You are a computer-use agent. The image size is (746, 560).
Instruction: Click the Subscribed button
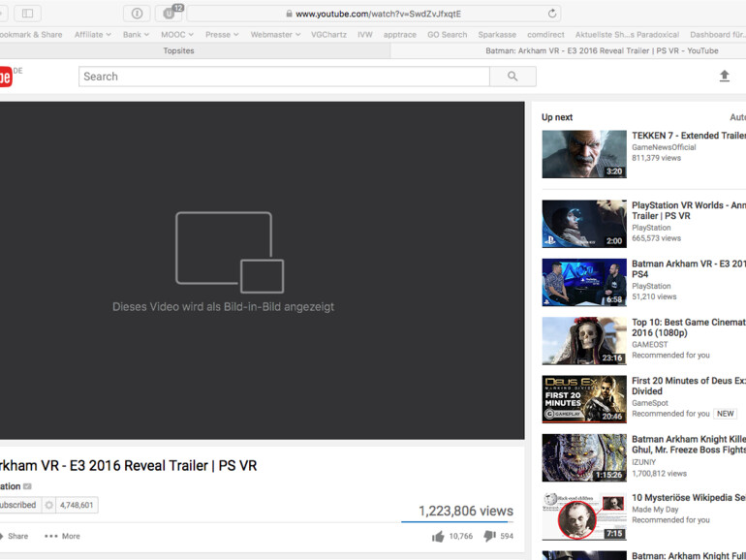tap(19, 505)
